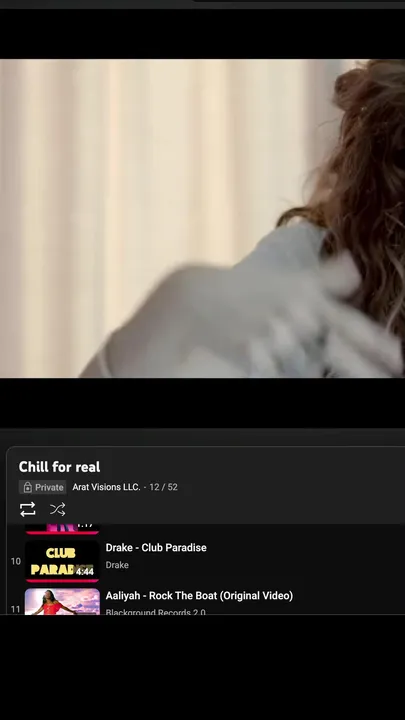Viewport: 405px width, 720px height.
Task: Click the video player to pause
Action: click(202, 218)
